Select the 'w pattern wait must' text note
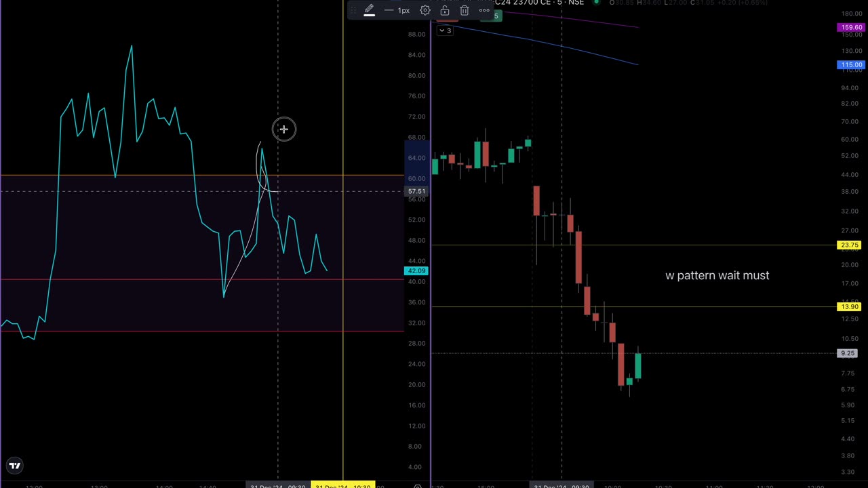 click(x=717, y=275)
